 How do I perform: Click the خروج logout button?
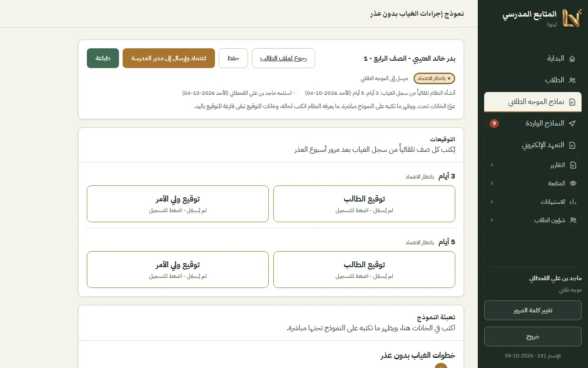[533, 337]
